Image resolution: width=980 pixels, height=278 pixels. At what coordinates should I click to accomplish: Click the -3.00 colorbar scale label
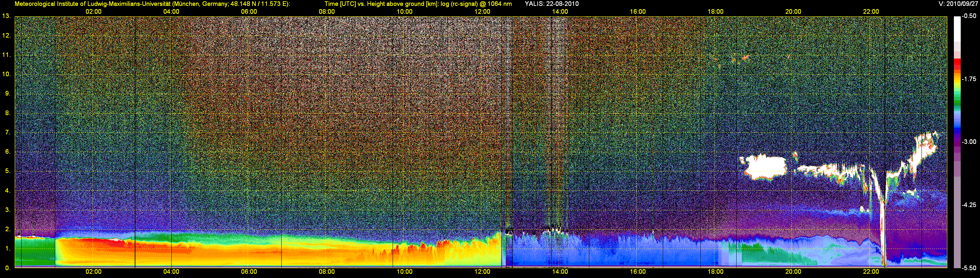tap(969, 142)
